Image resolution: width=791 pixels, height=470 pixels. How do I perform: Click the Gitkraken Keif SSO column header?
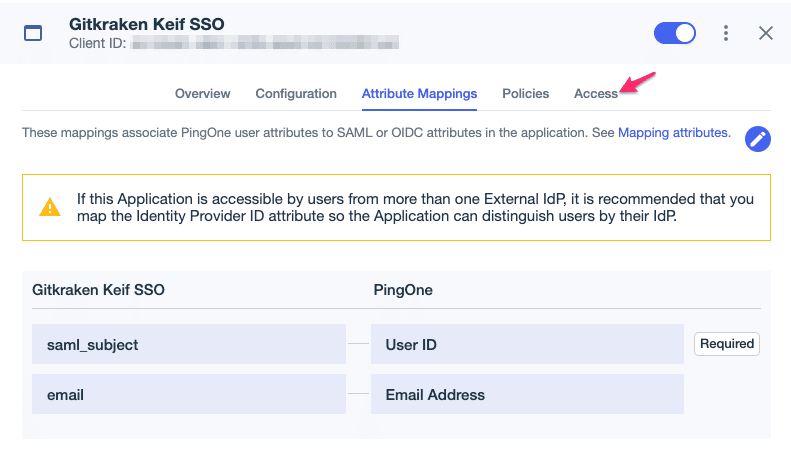click(98, 290)
